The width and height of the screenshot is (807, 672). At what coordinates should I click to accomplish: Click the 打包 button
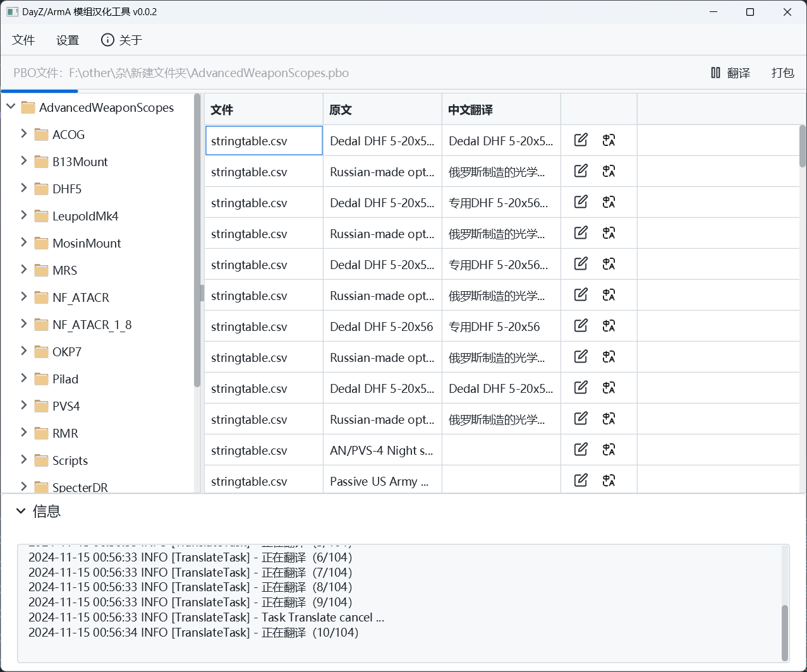tap(782, 73)
